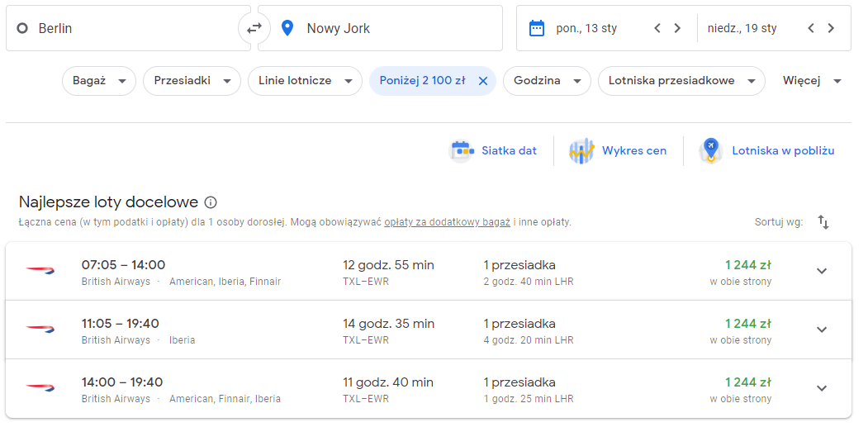Image resolution: width=868 pixels, height=427 pixels.
Task: Open Wykres cen price graph
Action: coord(618,150)
